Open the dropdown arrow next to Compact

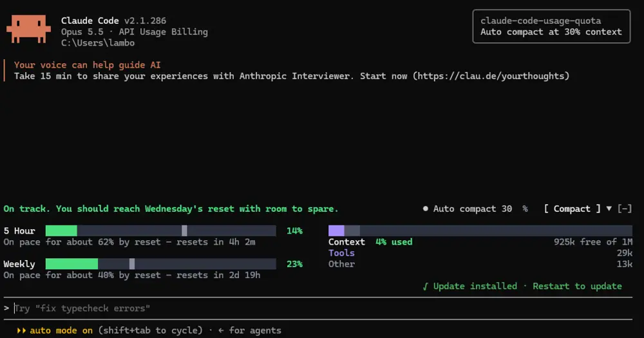(x=609, y=209)
